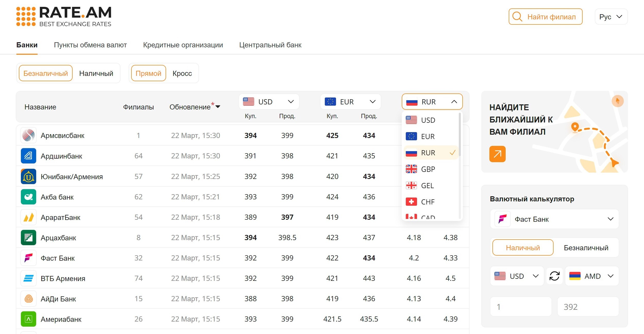Viewport: 644px width, 334px height.
Task: Switch to Кросс rate mode
Action: pyautogui.click(x=182, y=73)
